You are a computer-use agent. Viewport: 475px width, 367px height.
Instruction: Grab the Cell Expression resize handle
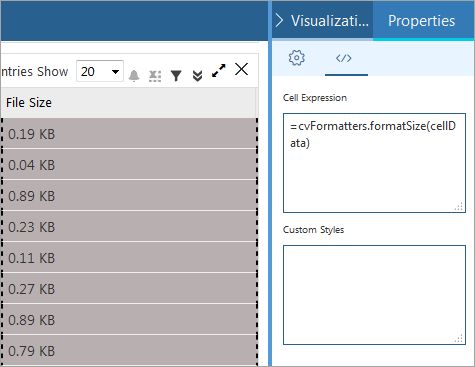tap(459, 207)
